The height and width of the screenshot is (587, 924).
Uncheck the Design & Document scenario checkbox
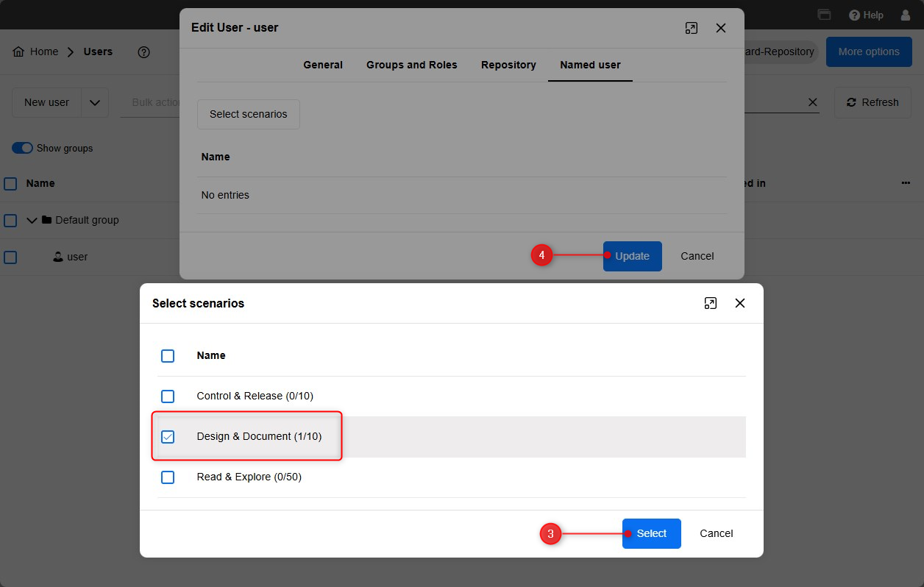pos(168,437)
